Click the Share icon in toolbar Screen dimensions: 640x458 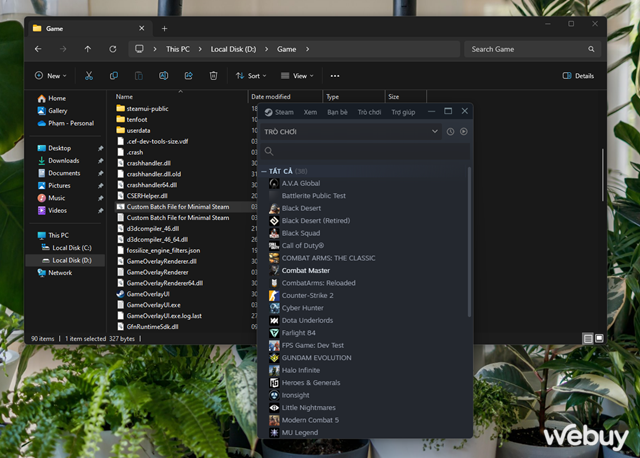click(188, 76)
